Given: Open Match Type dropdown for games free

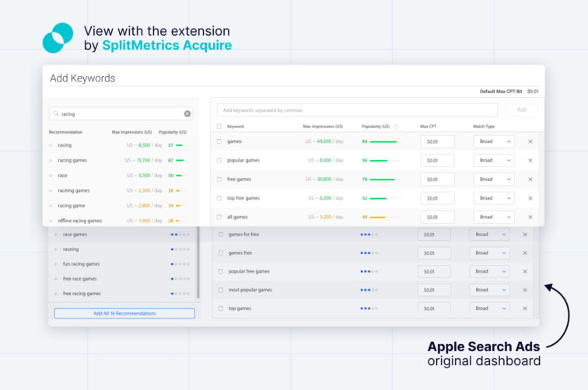Looking at the screenshot, I should click(489, 253).
